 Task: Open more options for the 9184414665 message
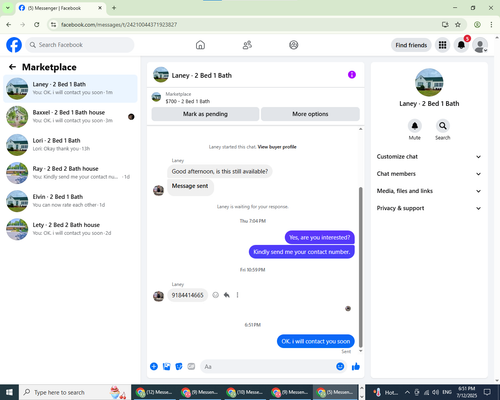tap(237, 295)
